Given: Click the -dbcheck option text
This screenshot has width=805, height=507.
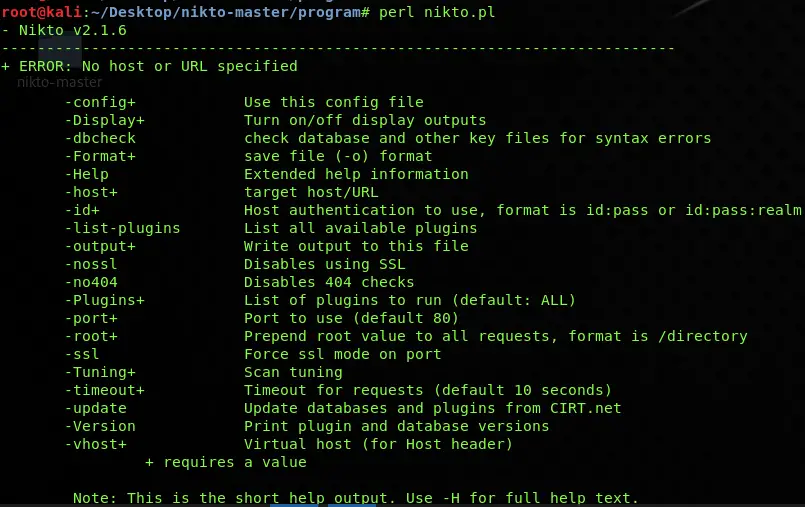Looking at the screenshot, I should coord(100,138).
